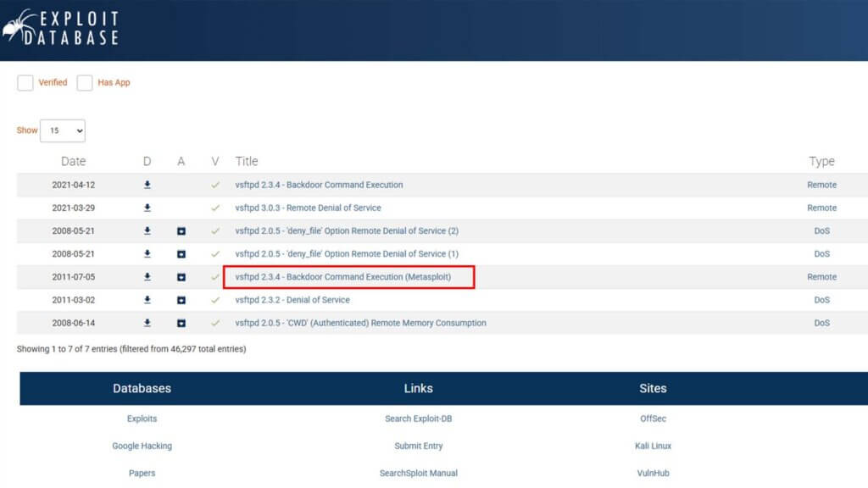
Task: Click DoS type for 'CWD' Remote Memory Consumption
Action: click(821, 323)
